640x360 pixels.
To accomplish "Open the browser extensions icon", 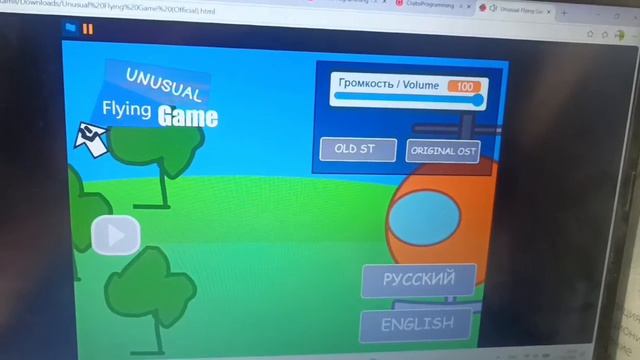I will point(605,35).
